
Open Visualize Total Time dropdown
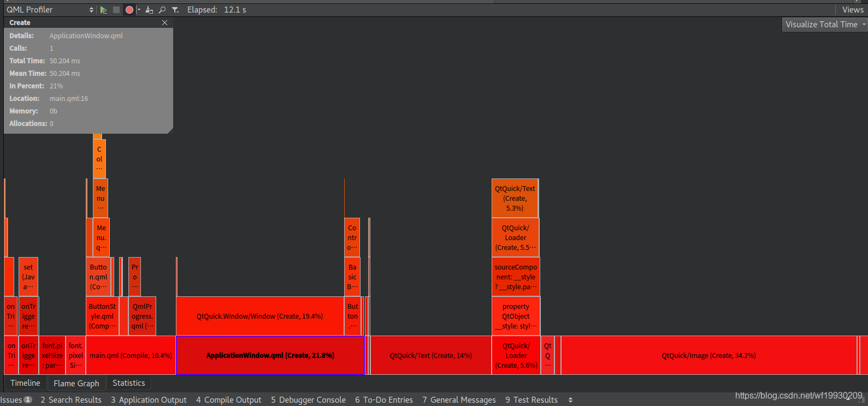pos(825,25)
